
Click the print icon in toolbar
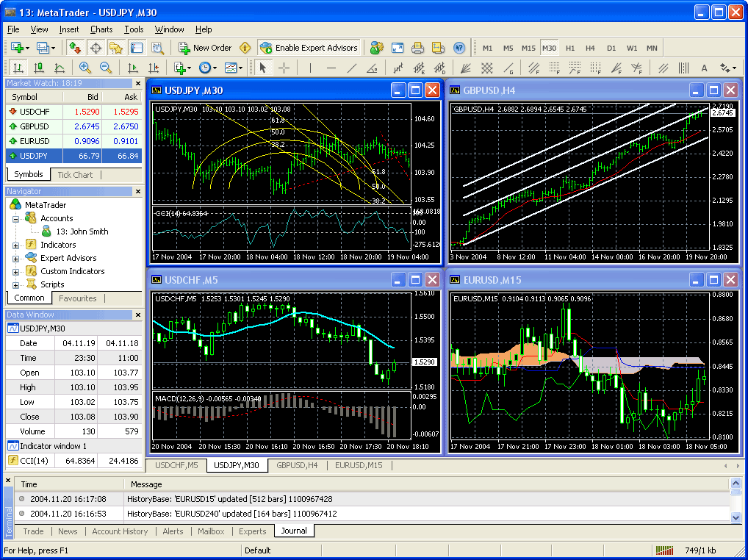tap(417, 48)
